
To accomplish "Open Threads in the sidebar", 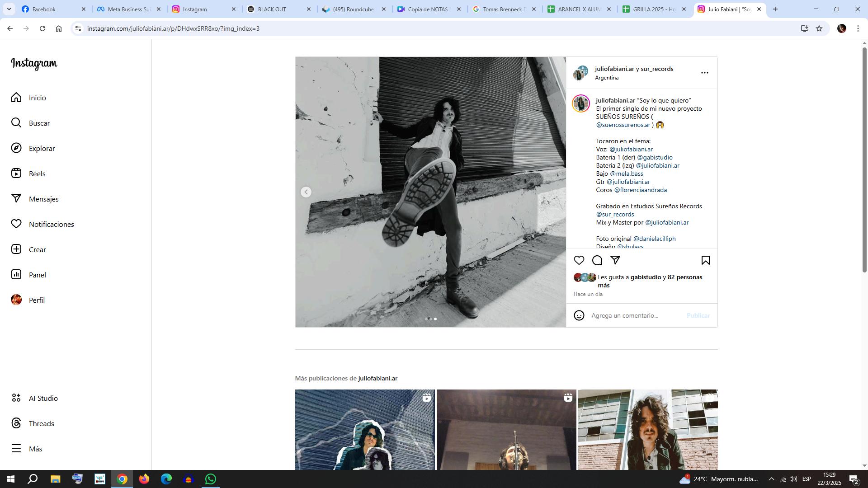I will coord(41,423).
